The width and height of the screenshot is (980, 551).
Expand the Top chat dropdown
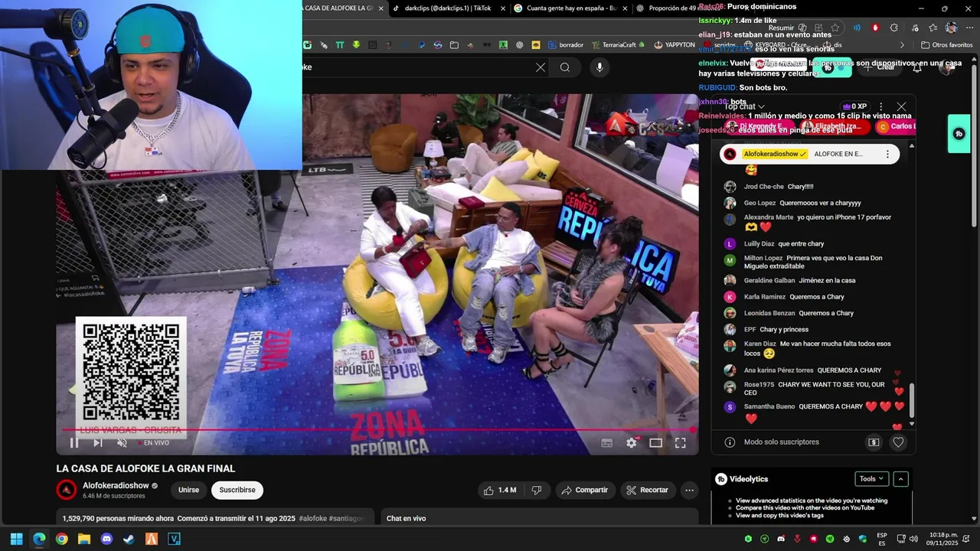[x=745, y=106]
